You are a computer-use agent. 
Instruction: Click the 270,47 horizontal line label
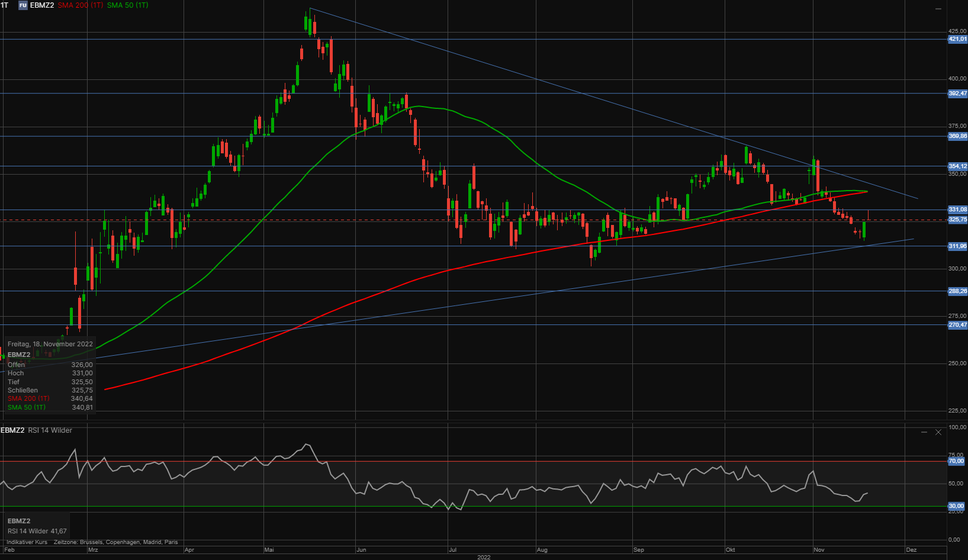957,325
